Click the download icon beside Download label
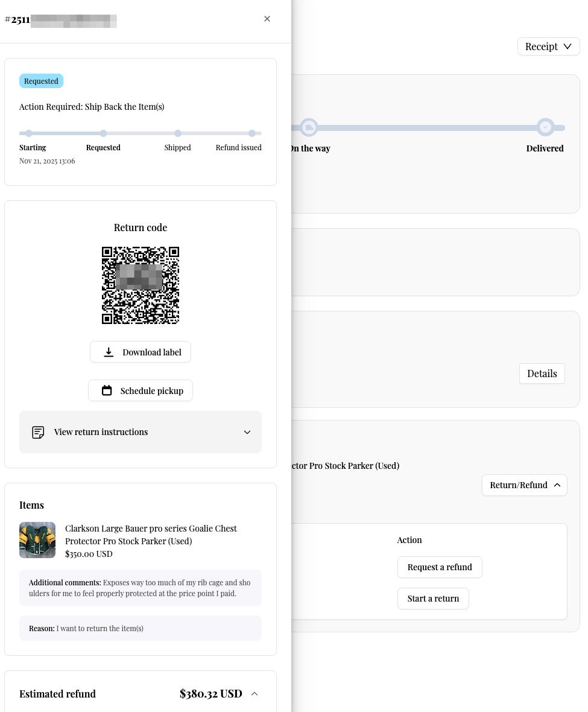This screenshot has height=712, width=588. (x=109, y=352)
